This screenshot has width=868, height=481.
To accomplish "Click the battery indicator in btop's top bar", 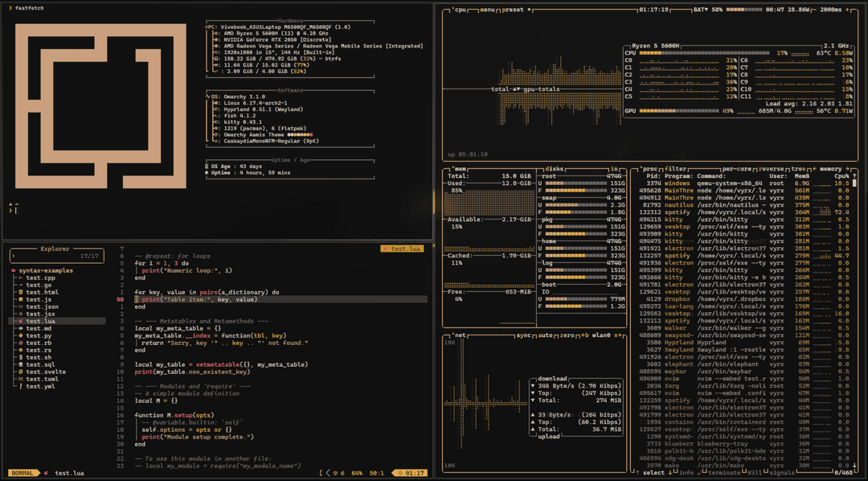I will point(706,9).
